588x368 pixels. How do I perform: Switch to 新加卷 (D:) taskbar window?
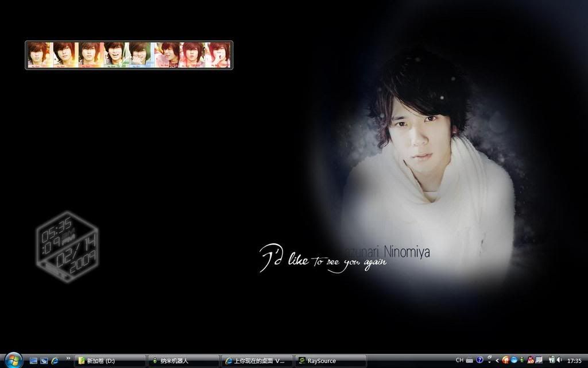tap(111, 361)
